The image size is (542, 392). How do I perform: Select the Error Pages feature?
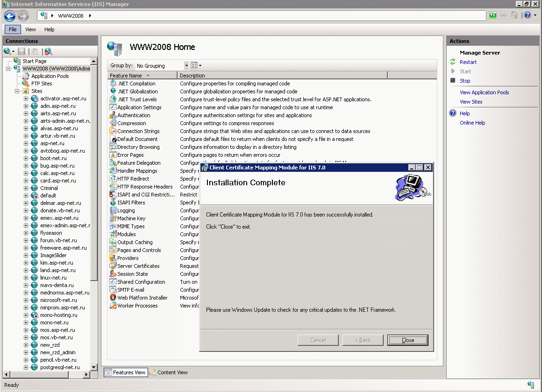(x=130, y=155)
